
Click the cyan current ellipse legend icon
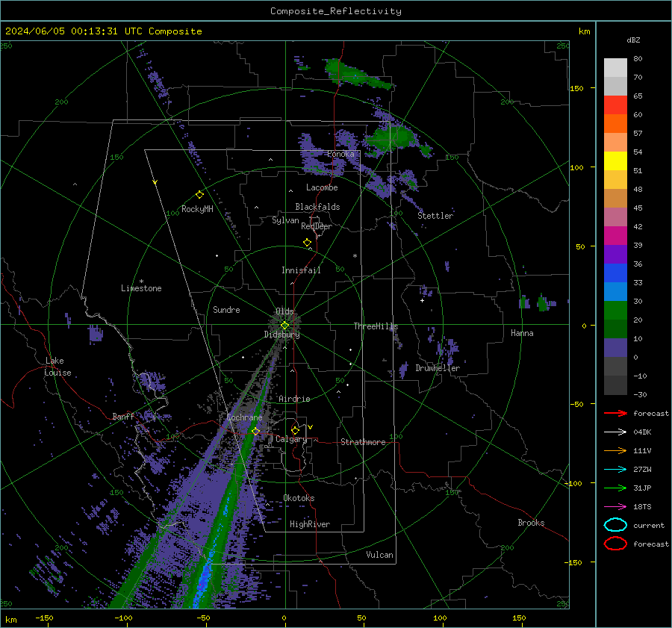[x=615, y=525]
